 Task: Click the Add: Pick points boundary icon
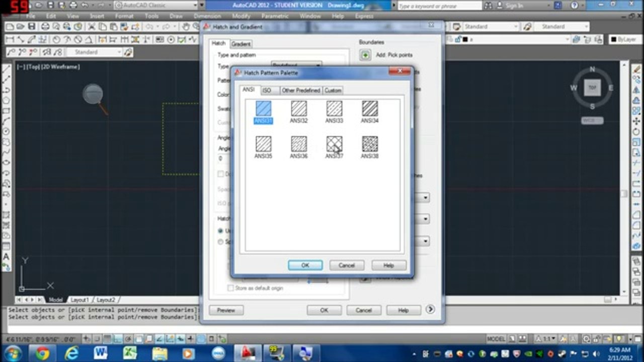pos(365,55)
